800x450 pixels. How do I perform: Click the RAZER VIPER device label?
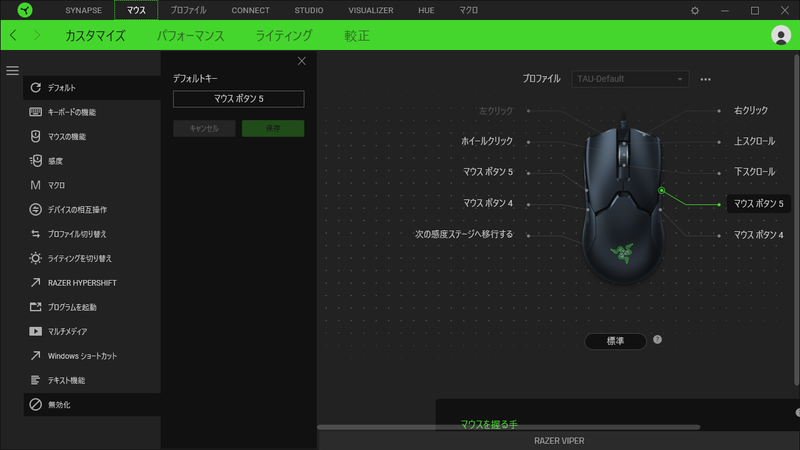point(559,441)
